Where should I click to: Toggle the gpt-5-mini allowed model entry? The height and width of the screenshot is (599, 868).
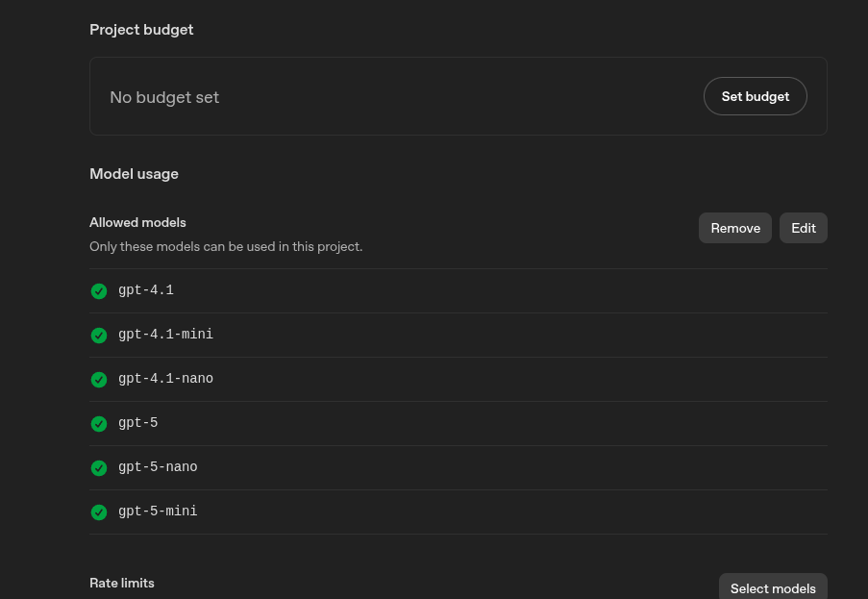click(158, 512)
